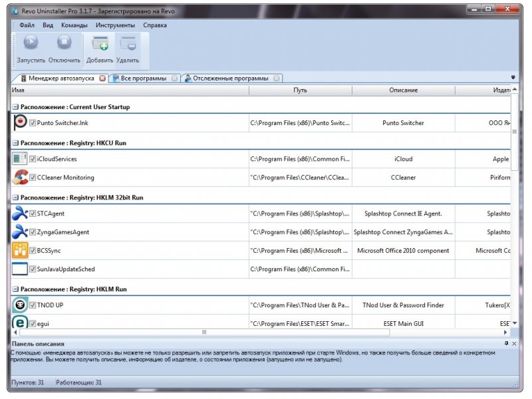Click the STCAgent Splashtop icon
This screenshot has width=532, height=399.
(x=20, y=213)
